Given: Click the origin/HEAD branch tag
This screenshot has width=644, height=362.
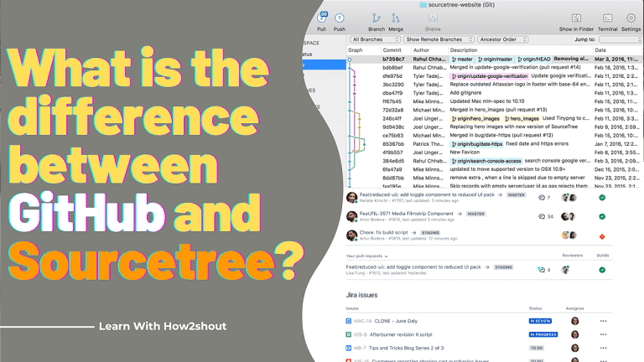Looking at the screenshot, I should pyautogui.click(x=533, y=59).
